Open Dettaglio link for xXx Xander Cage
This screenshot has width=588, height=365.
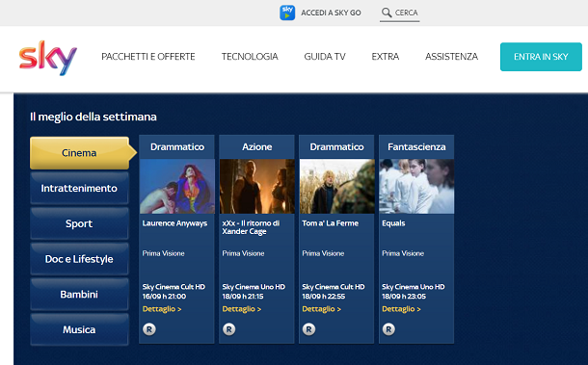[242, 309]
